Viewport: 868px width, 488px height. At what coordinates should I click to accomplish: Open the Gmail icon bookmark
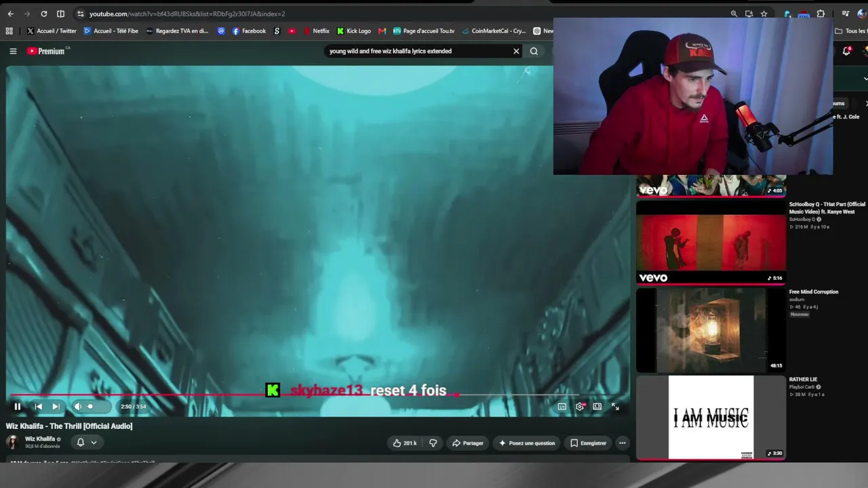click(x=382, y=30)
